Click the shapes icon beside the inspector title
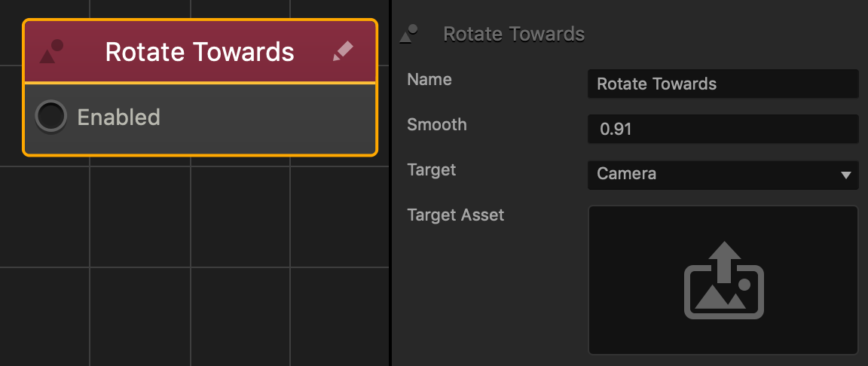The height and width of the screenshot is (366, 868). tap(408, 34)
